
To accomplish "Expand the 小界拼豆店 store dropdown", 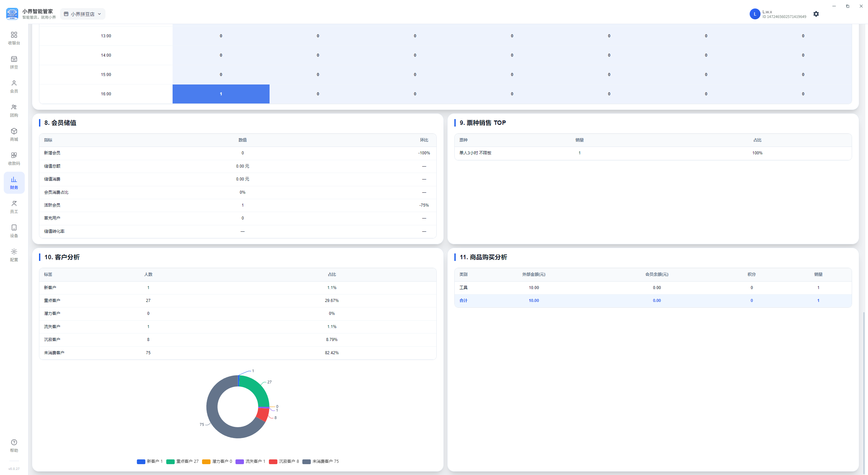I will pos(82,14).
